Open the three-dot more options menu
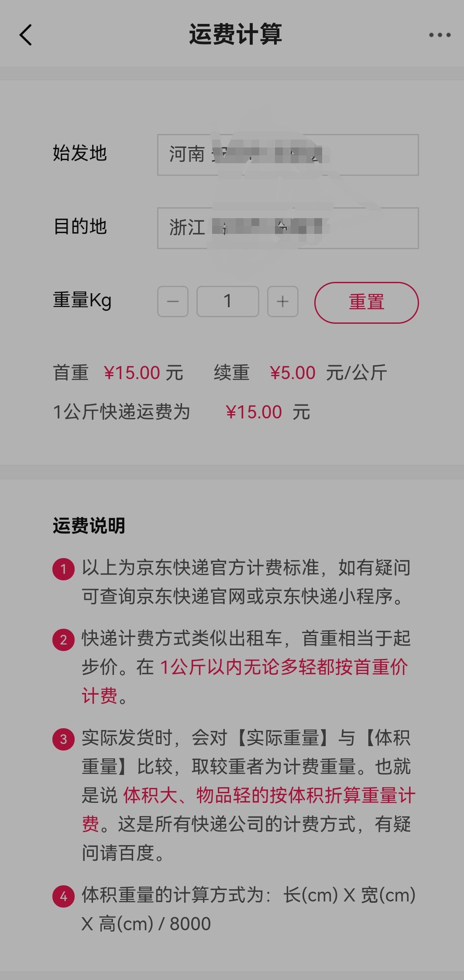Screen dimensions: 464x980 pyautogui.click(x=440, y=35)
